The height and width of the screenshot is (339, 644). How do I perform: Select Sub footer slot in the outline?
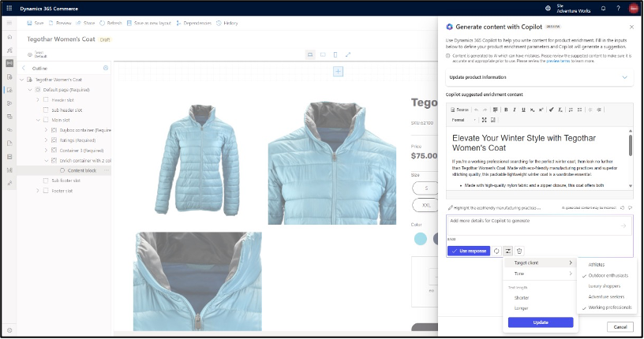click(x=66, y=181)
